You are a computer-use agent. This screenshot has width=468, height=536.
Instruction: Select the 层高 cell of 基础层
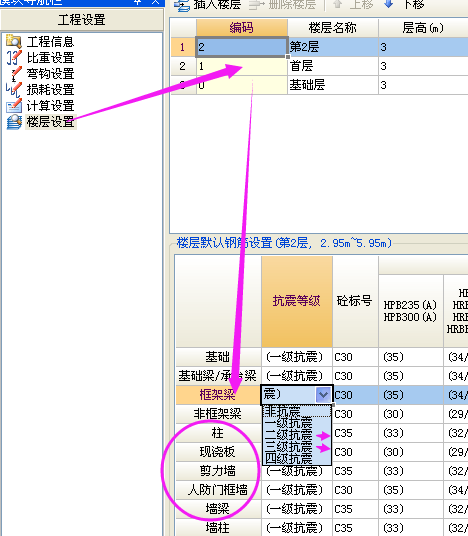[423, 85]
